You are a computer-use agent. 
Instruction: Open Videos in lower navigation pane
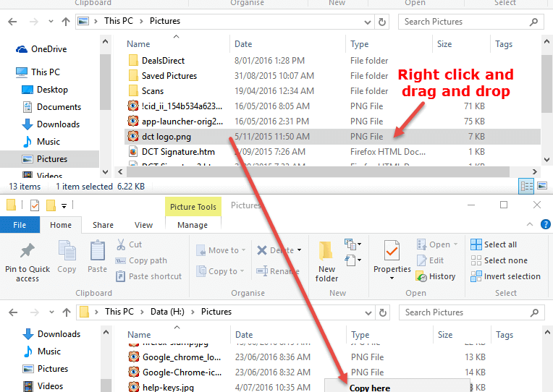43,386
